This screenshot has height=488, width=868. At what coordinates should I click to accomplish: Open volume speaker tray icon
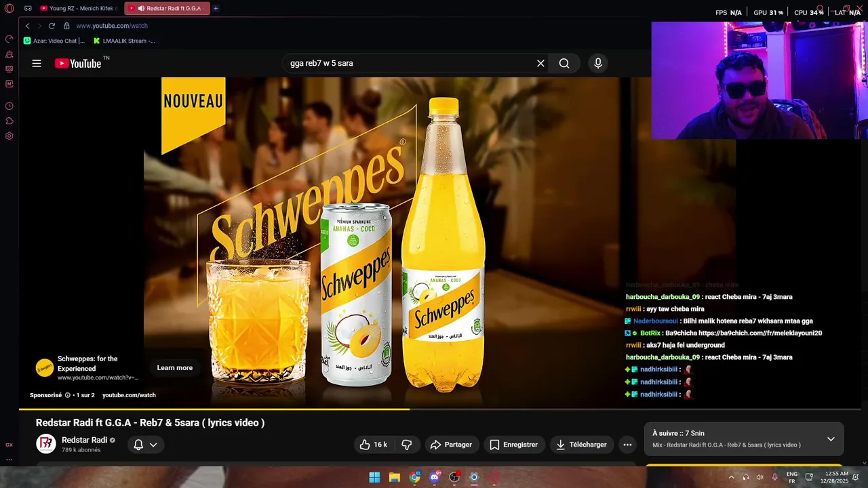pyautogui.click(x=759, y=477)
